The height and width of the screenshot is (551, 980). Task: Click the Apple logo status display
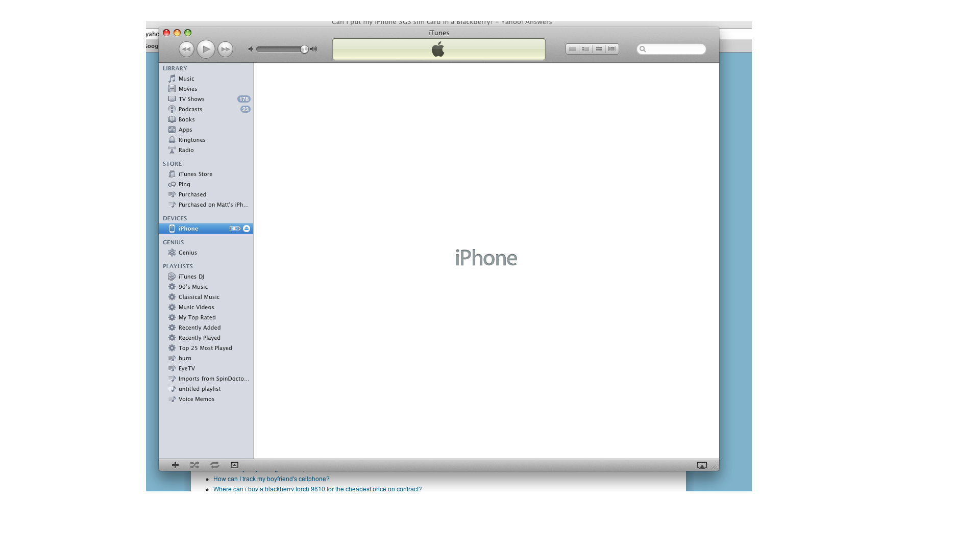click(439, 49)
